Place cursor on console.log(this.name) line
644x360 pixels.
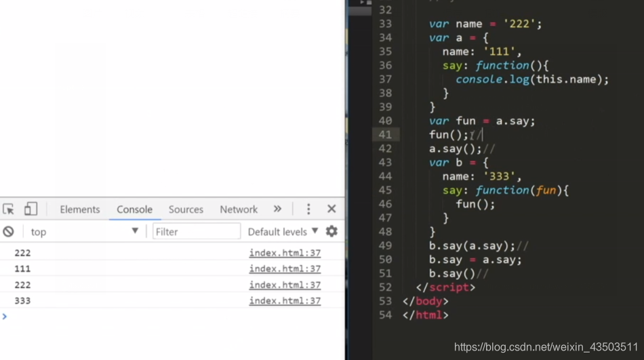click(x=532, y=79)
